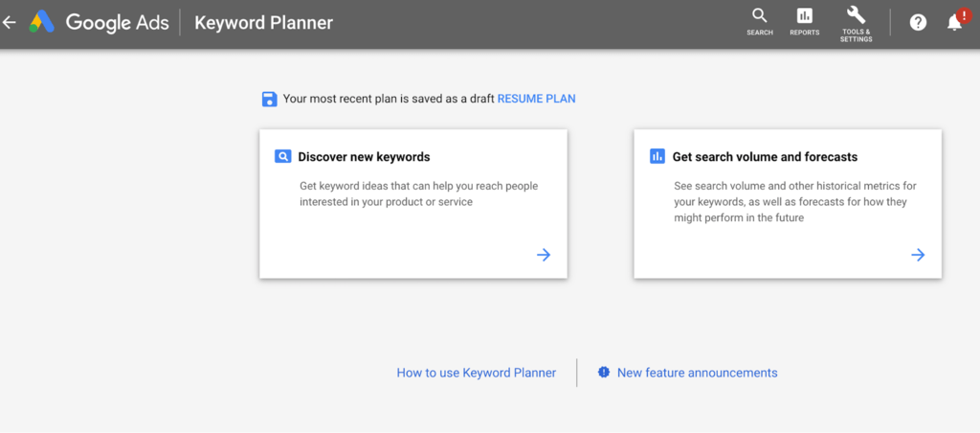Open the Search tool magnifier icon

[759, 15]
